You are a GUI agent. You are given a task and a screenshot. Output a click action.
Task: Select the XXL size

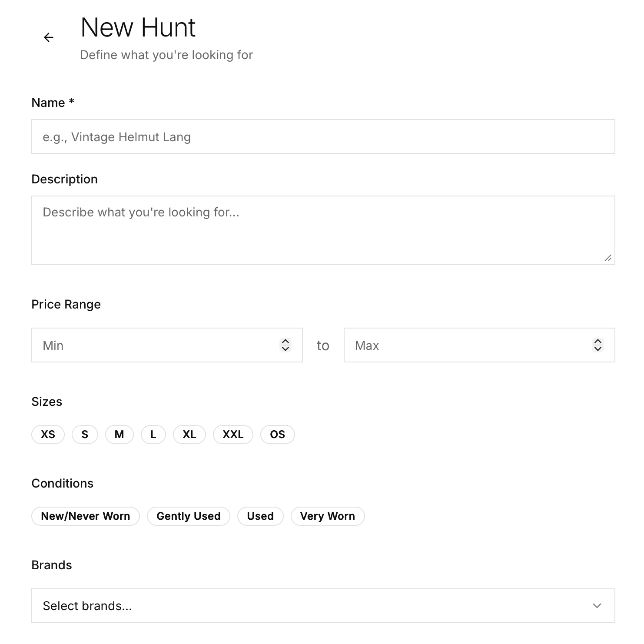pos(233,434)
